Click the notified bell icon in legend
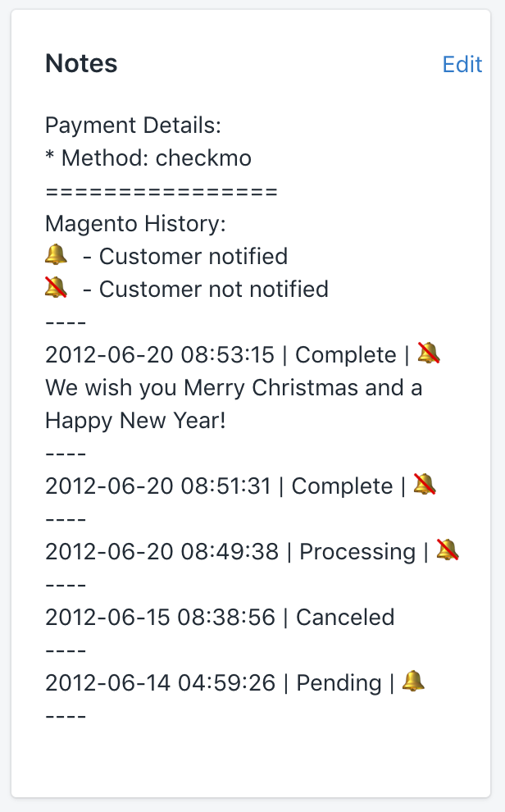Image resolution: width=505 pixels, height=812 pixels. point(54,256)
